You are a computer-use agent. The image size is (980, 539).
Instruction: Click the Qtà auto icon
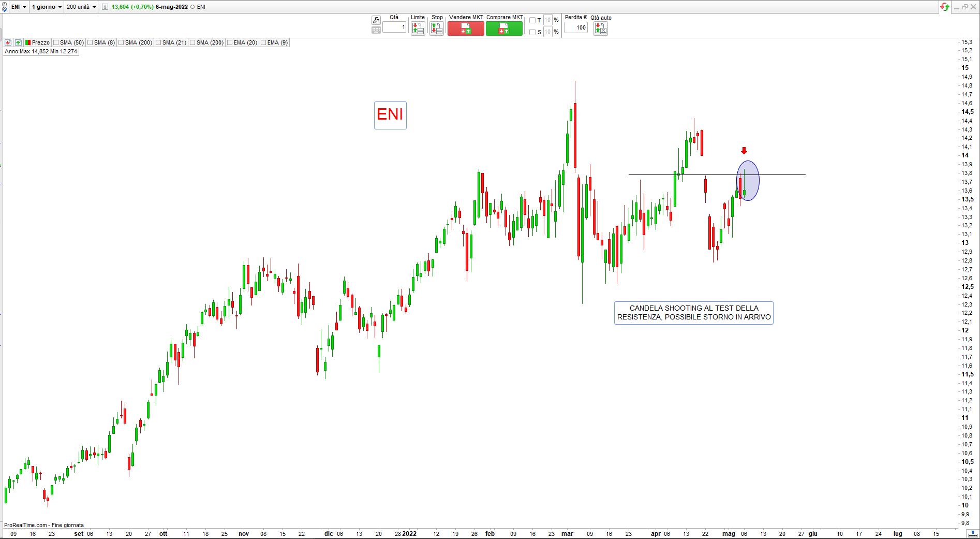coord(601,28)
